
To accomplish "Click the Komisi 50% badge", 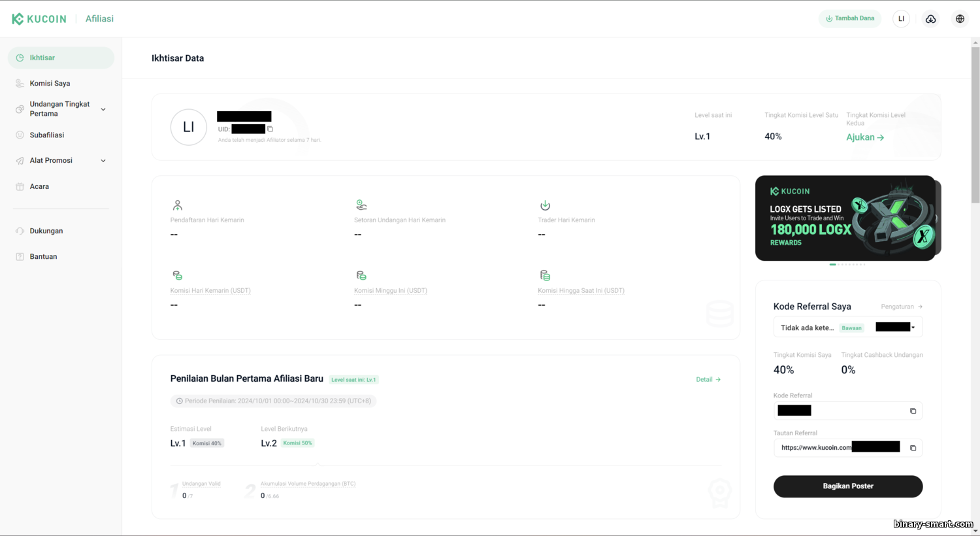I will (297, 443).
